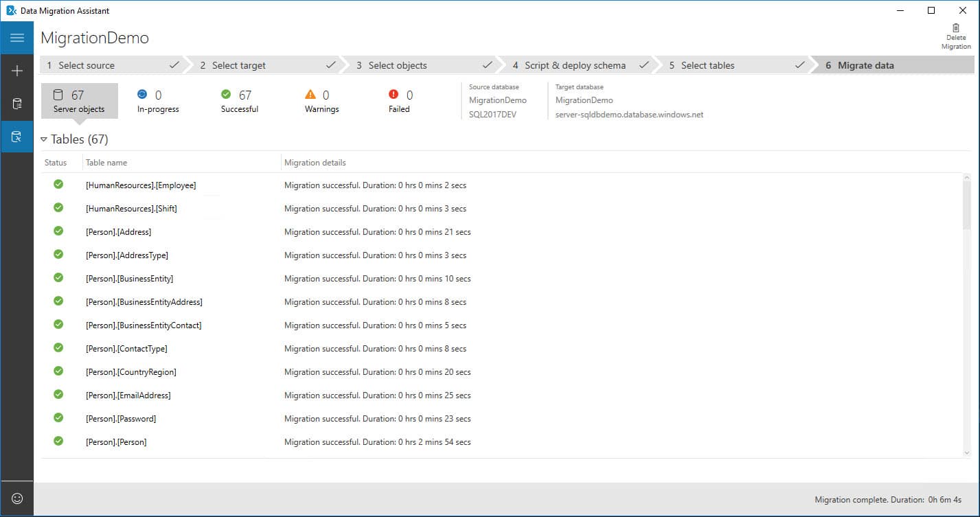This screenshot has height=517, width=980.
Task: Collapse the Tables (67) section
Action: pos(44,139)
